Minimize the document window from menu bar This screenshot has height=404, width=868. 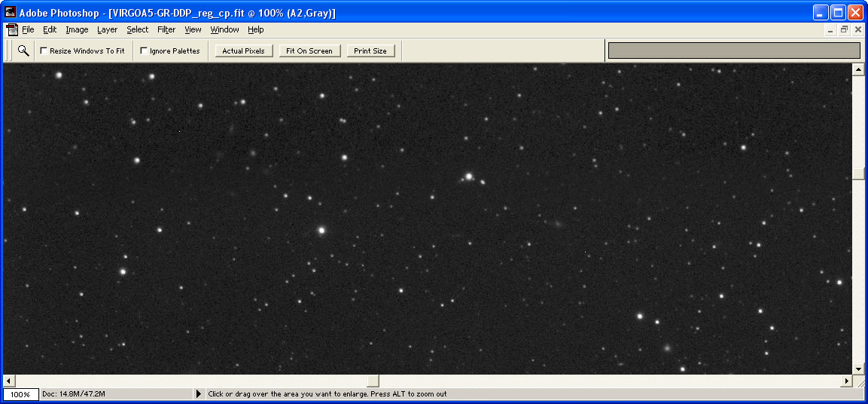(x=830, y=30)
